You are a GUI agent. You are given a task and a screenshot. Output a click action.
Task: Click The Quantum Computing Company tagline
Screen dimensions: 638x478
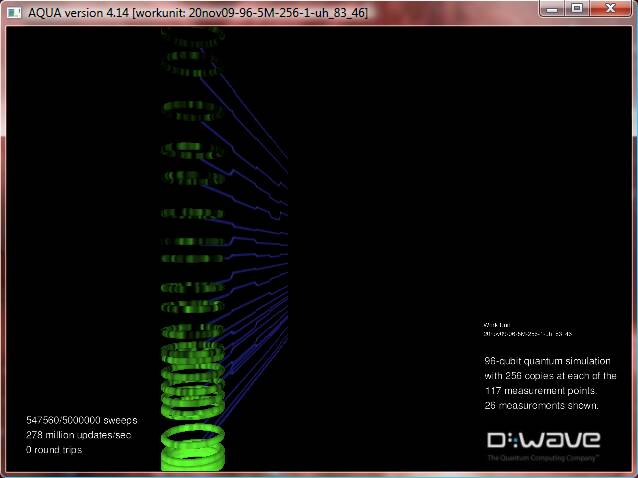(543, 457)
